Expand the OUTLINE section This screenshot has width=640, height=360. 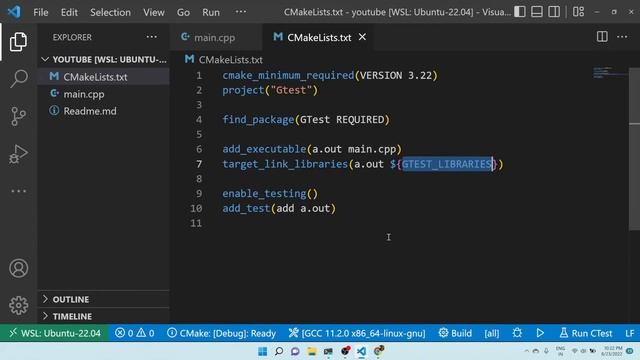[x=104, y=299]
